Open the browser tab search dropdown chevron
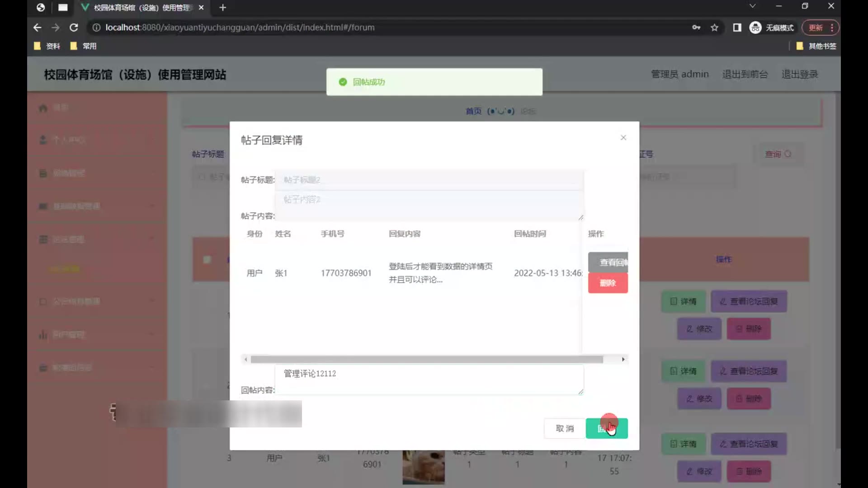This screenshot has width=868, height=488. (x=752, y=6)
